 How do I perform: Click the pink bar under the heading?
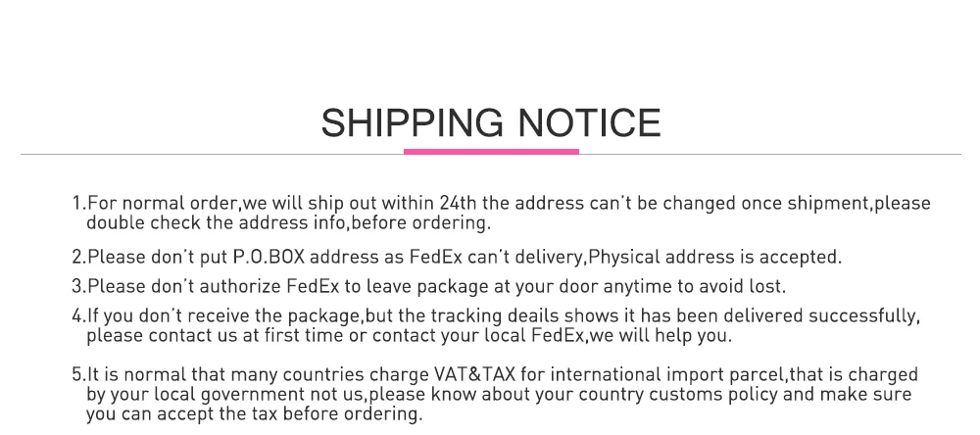pyautogui.click(x=491, y=151)
